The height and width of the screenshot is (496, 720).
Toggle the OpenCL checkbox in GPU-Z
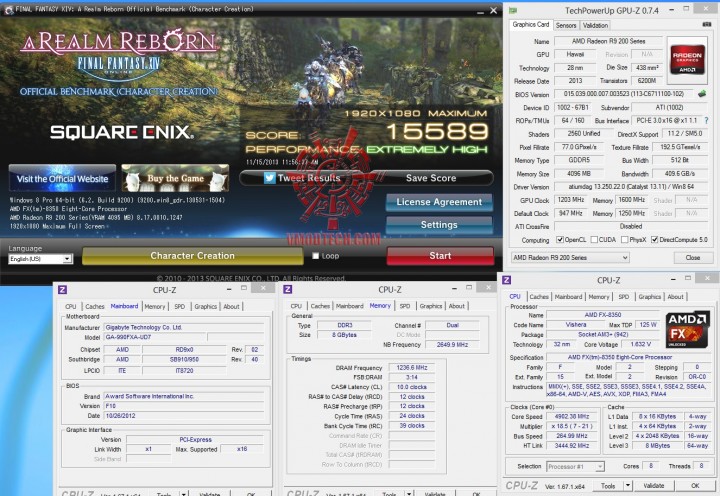[560, 240]
